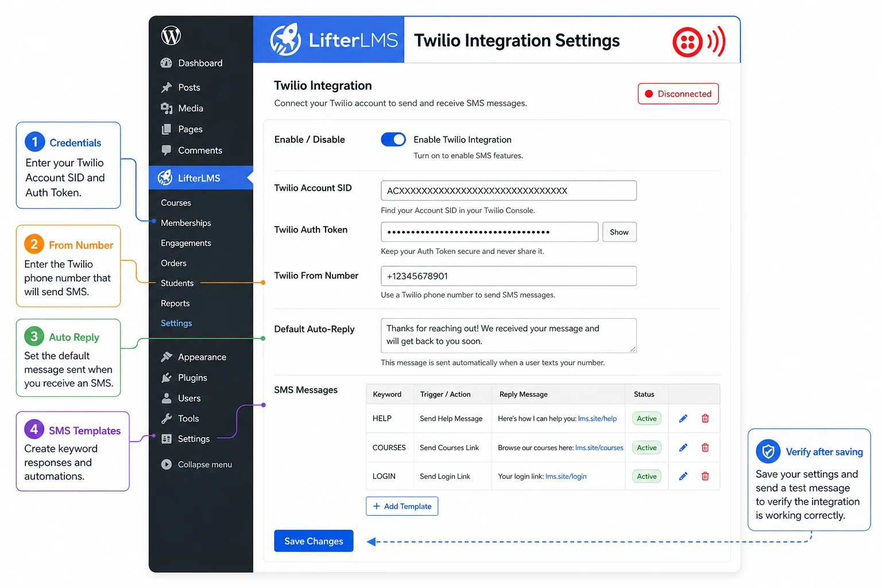Select Active status for HELP row
Image resolution: width=882 pixels, height=588 pixels.
[x=647, y=419]
